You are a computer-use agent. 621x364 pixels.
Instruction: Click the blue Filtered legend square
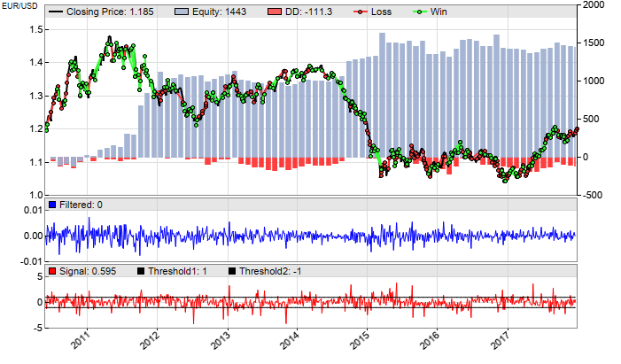(53, 205)
